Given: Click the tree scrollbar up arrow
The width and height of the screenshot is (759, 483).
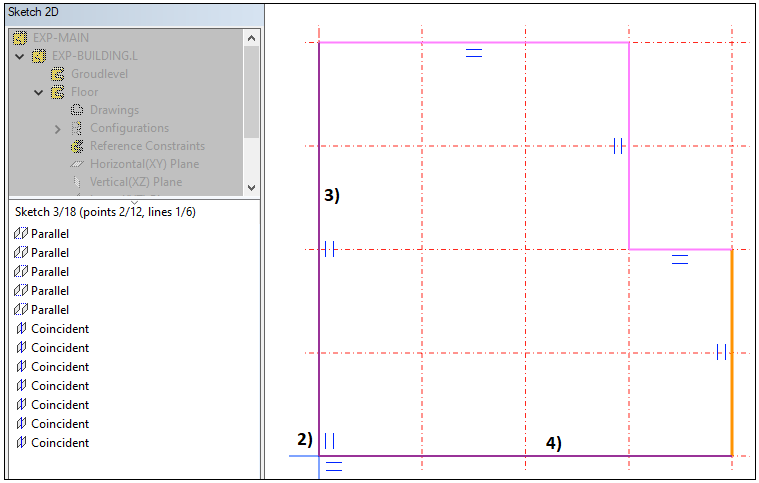Looking at the screenshot, I should 250,38.
